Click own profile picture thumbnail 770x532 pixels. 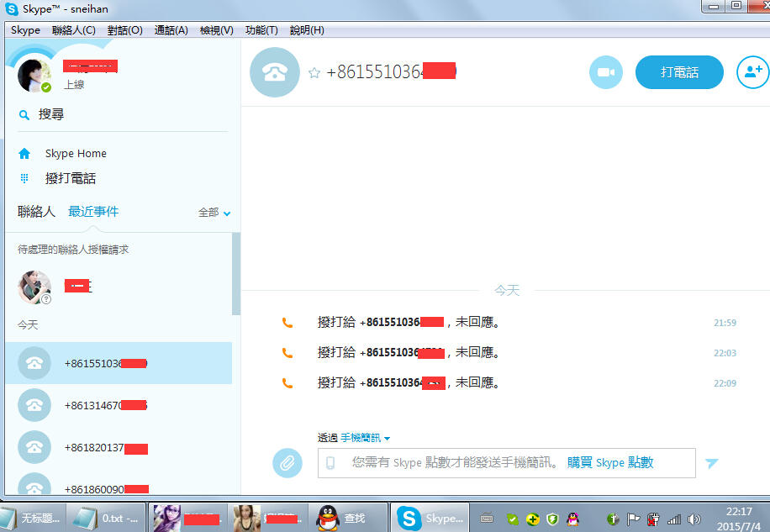coord(34,75)
